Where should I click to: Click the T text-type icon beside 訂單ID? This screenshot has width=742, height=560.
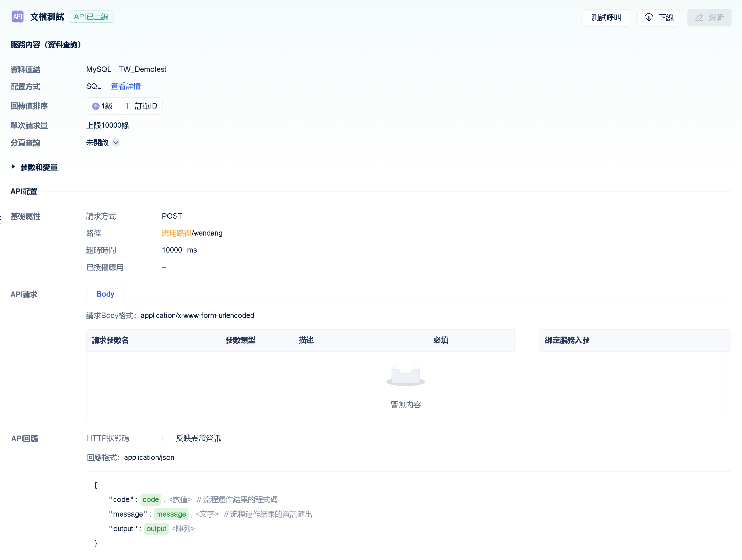[x=128, y=106]
